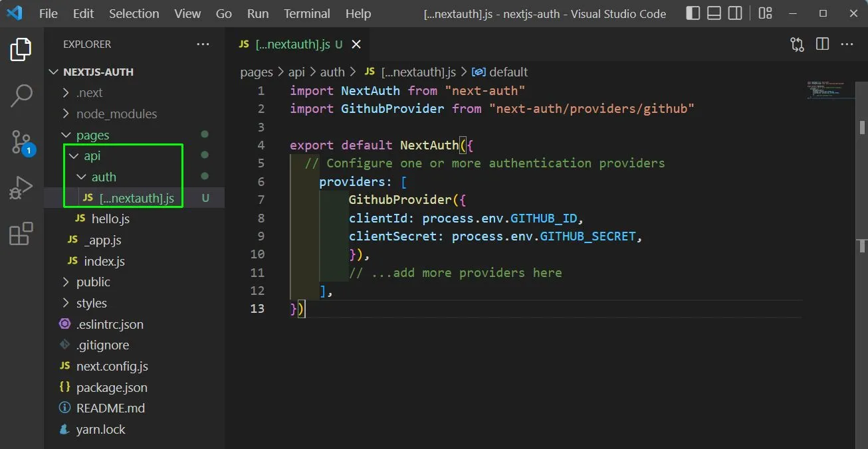Open Source Control view with badge

coord(21,141)
